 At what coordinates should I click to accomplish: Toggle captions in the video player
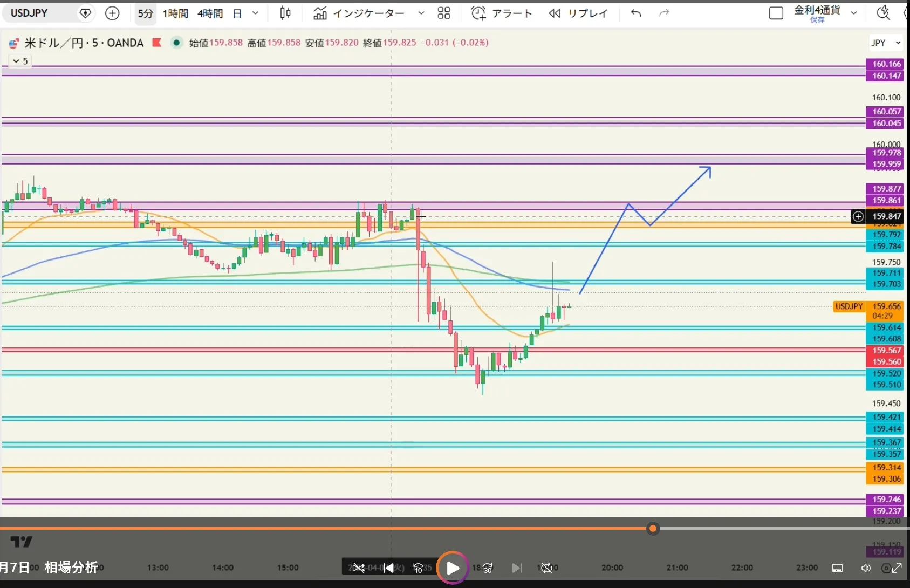coord(837,568)
